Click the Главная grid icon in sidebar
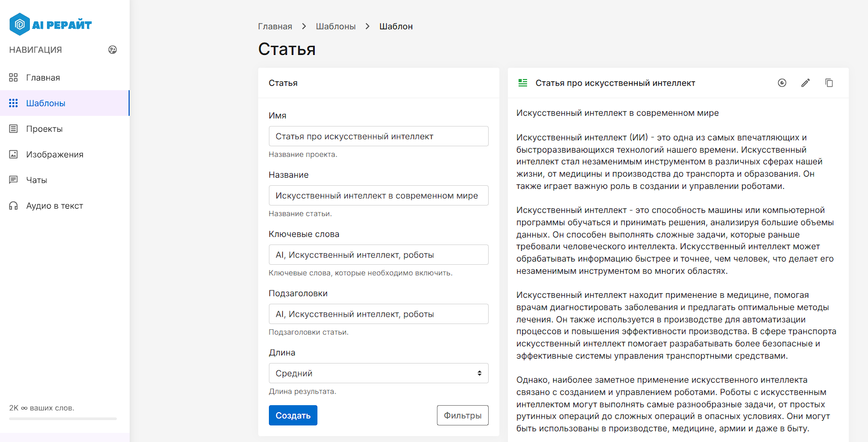 [x=13, y=77]
